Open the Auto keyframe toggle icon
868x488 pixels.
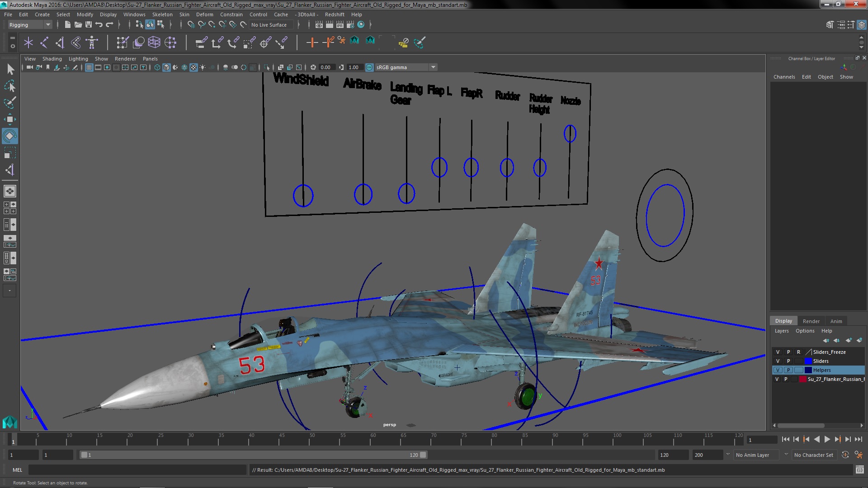tap(845, 455)
